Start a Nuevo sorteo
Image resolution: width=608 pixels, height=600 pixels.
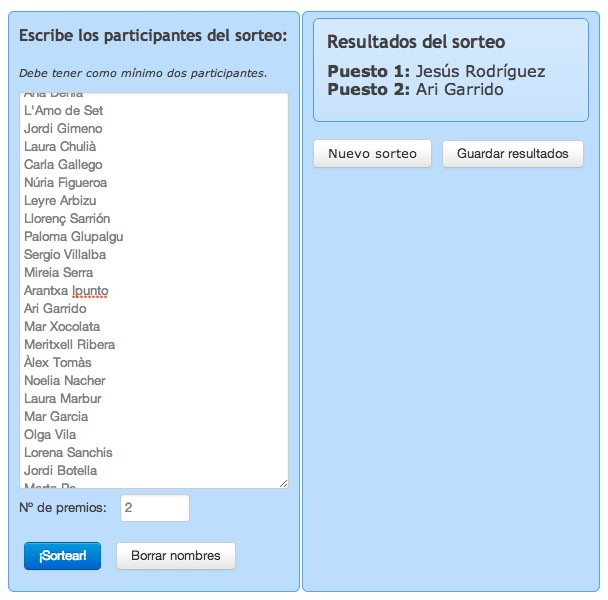372,154
